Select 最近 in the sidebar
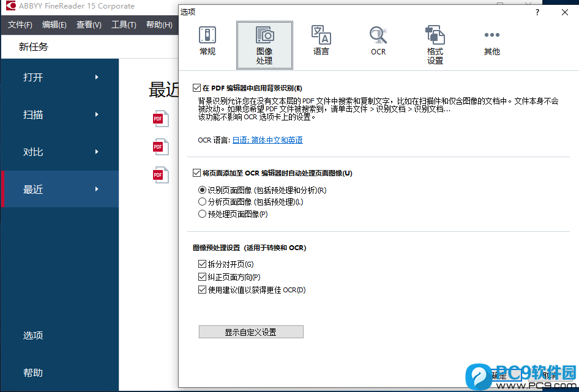Viewport: 579px width, 392px height. click(x=60, y=189)
